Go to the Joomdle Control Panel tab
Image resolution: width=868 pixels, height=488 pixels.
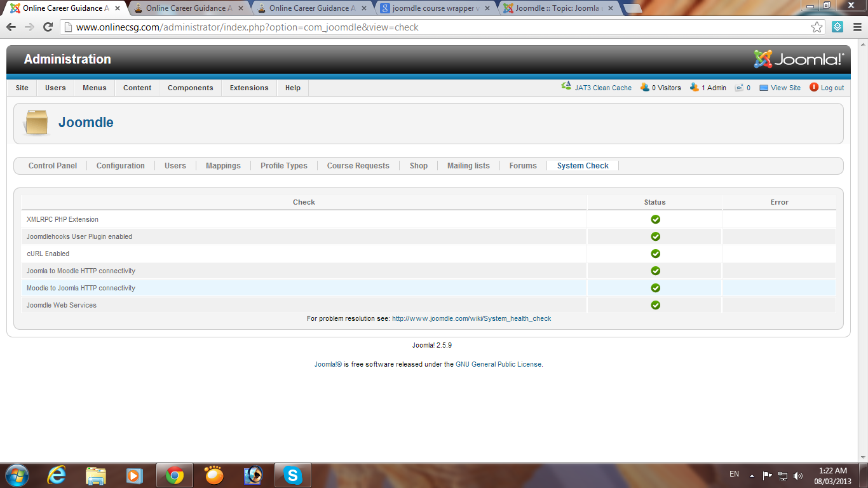53,166
